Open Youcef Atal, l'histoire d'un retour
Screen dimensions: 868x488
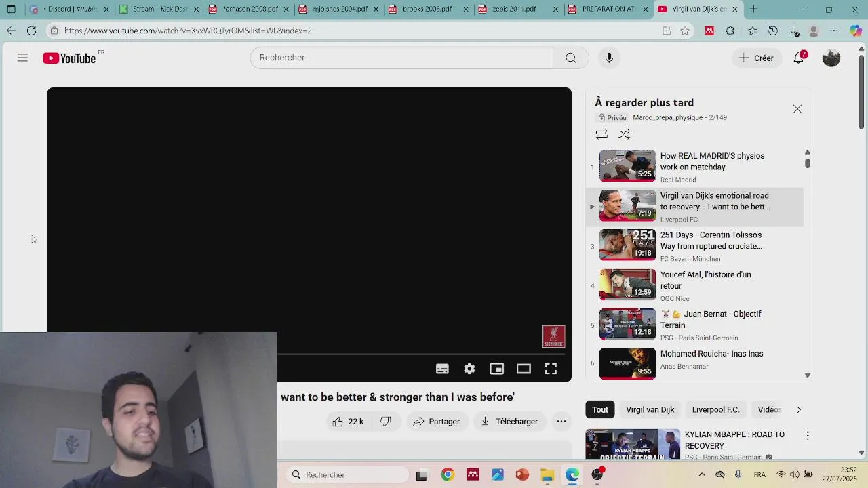[694, 285]
